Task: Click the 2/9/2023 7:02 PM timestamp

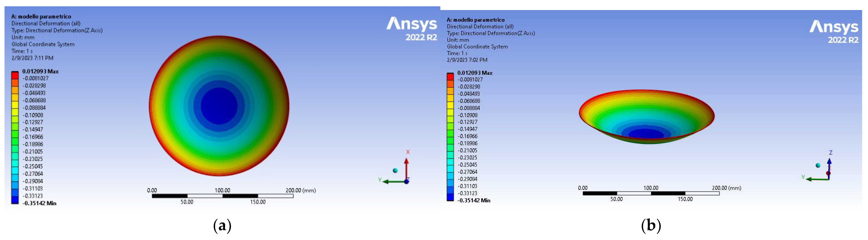Action: 468,60
